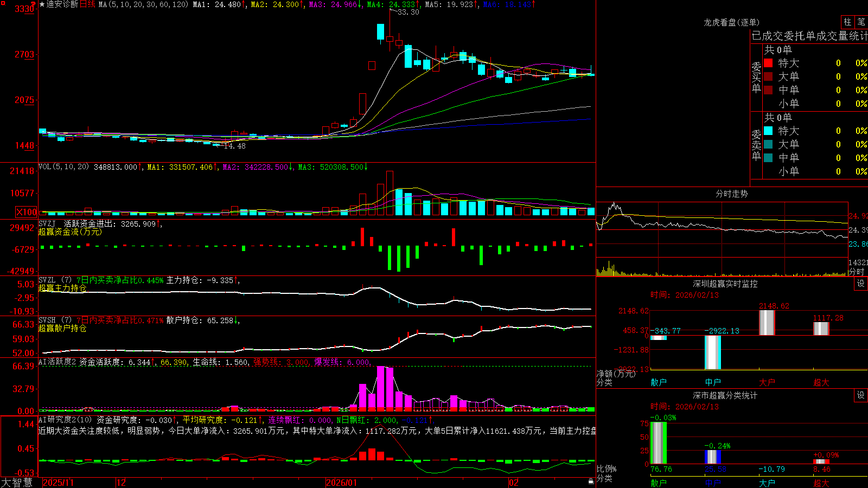
Task: Click the blue 中户 bar labeled -0.24%
Action: pyautogui.click(x=713, y=457)
